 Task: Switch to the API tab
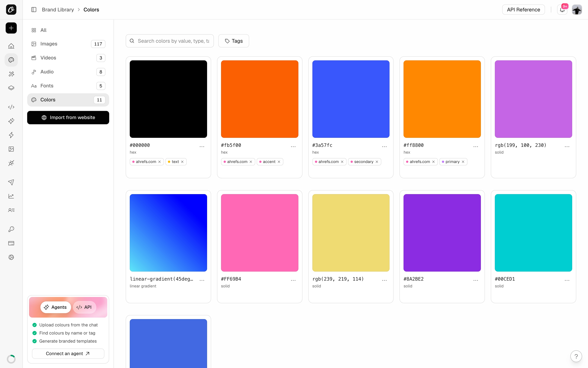(x=84, y=307)
